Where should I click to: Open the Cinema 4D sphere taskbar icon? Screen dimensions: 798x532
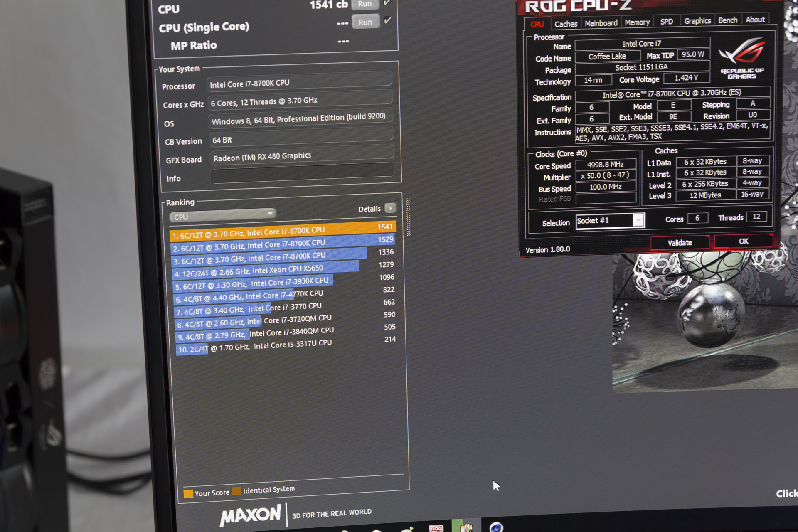pos(496,527)
